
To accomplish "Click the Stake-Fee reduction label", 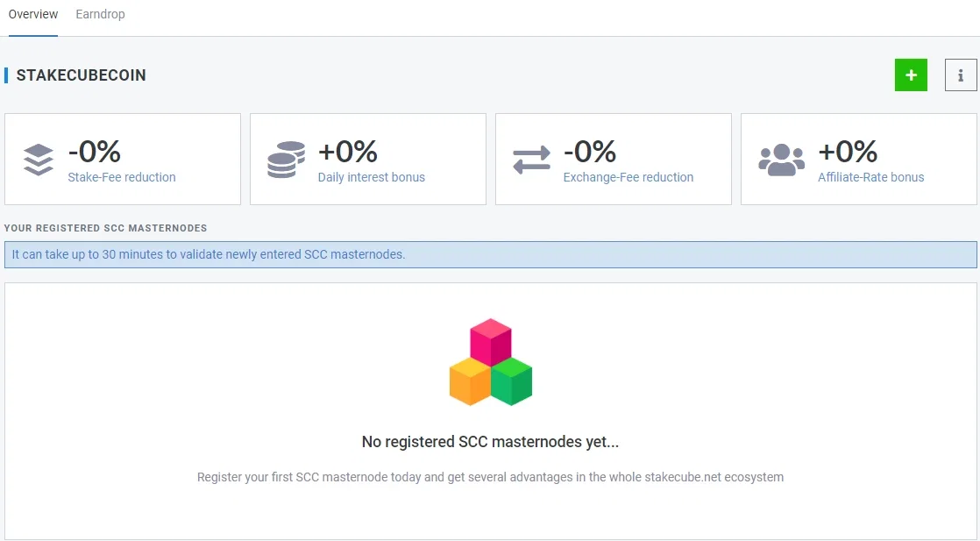I will (122, 177).
